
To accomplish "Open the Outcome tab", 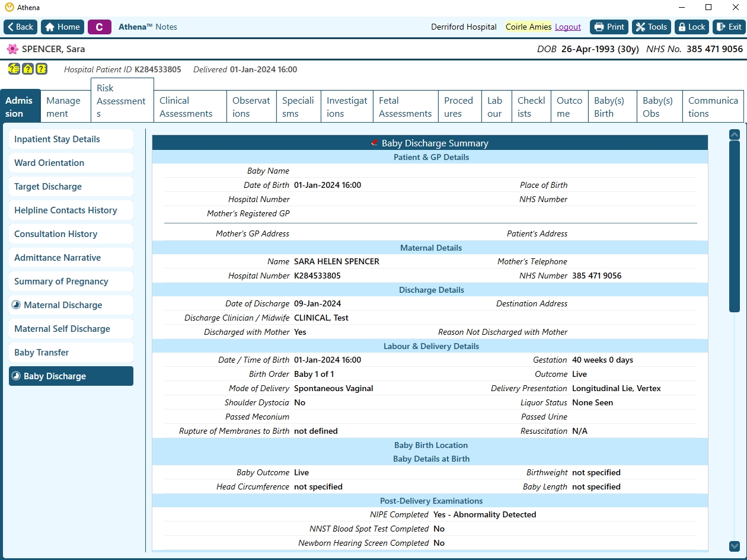I will pyautogui.click(x=570, y=107).
